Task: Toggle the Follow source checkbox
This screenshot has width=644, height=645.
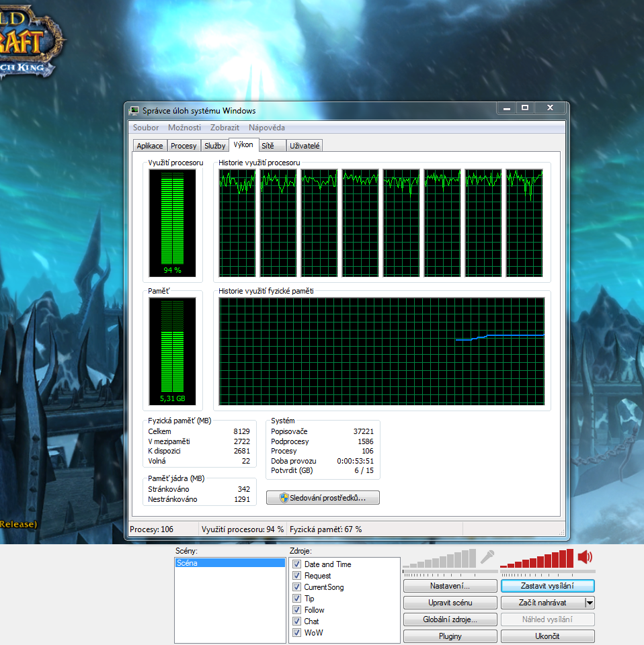Action: point(296,609)
